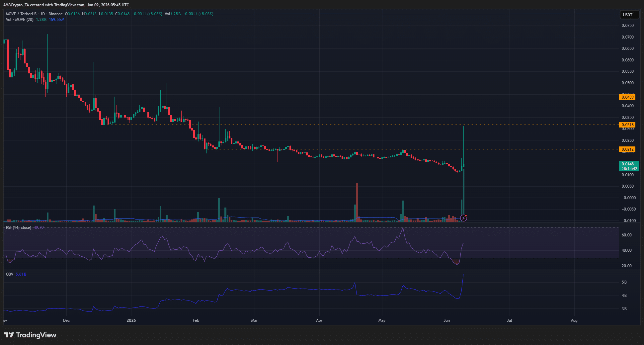This screenshot has width=644, height=345.
Task: Click the 0.0250 price scale value
Action: (x=627, y=140)
